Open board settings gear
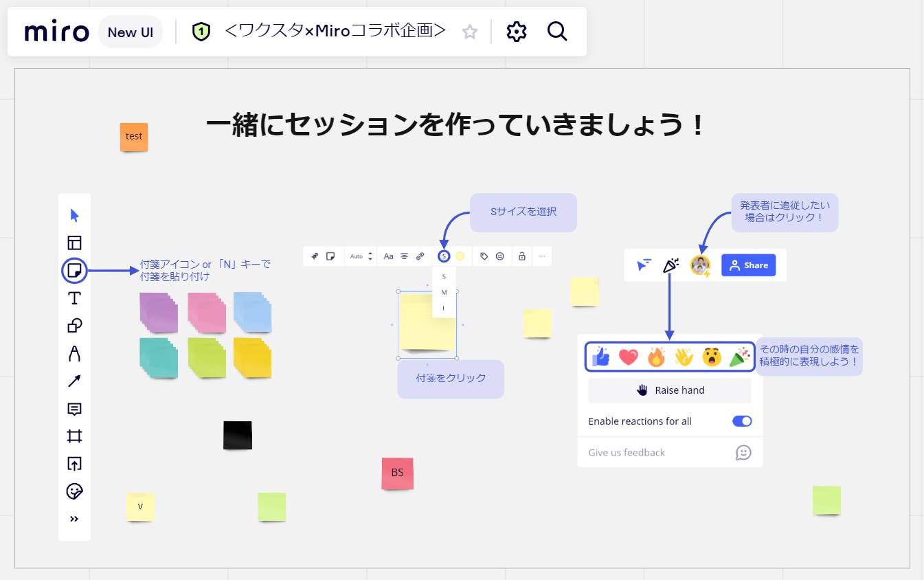Image resolution: width=924 pixels, height=580 pixels. (516, 32)
